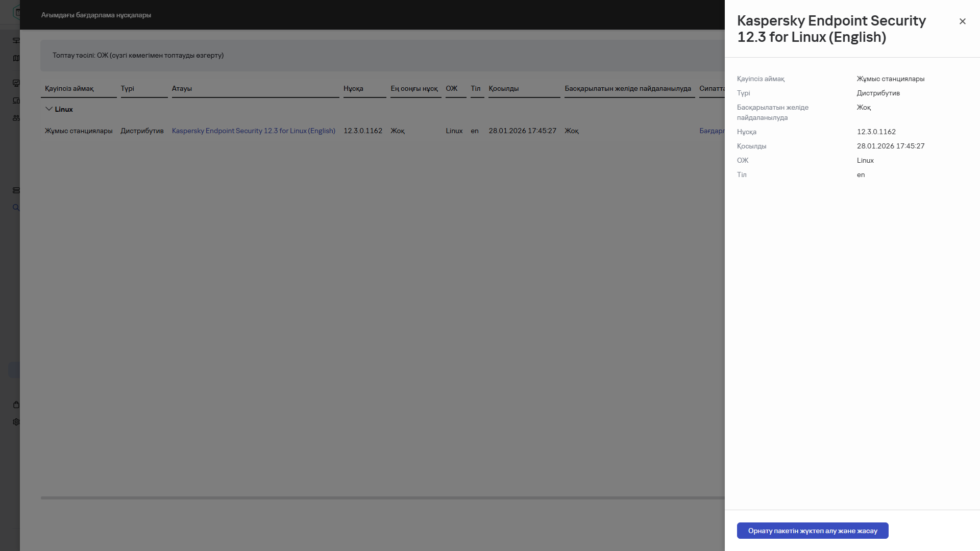Sort by the Қосылды column header
Screen dimensions: 980x551
click(x=503, y=88)
